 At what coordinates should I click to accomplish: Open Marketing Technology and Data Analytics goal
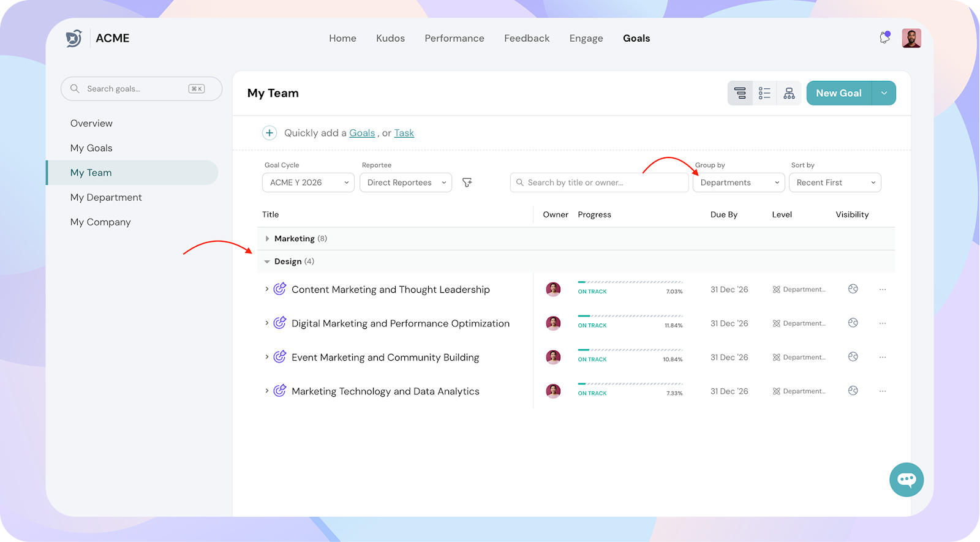[x=385, y=391]
